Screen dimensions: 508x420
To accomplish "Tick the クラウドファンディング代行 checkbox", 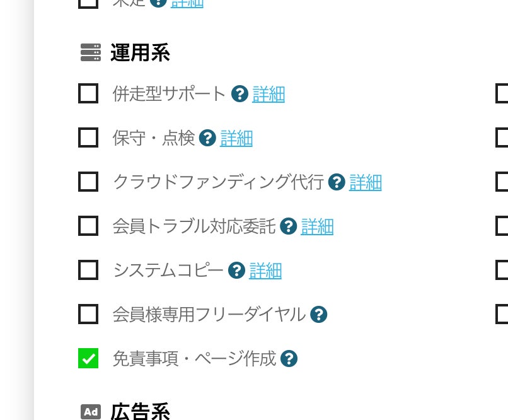I will click(x=88, y=182).
